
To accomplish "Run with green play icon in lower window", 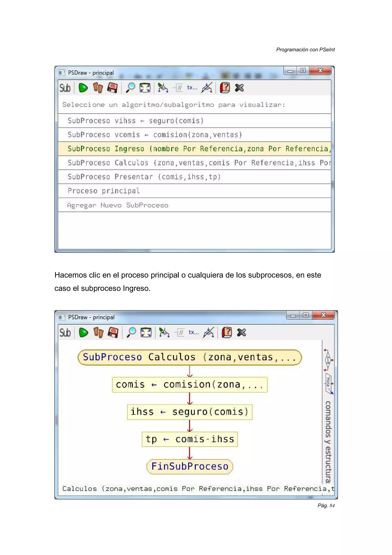I will [84, 333].
